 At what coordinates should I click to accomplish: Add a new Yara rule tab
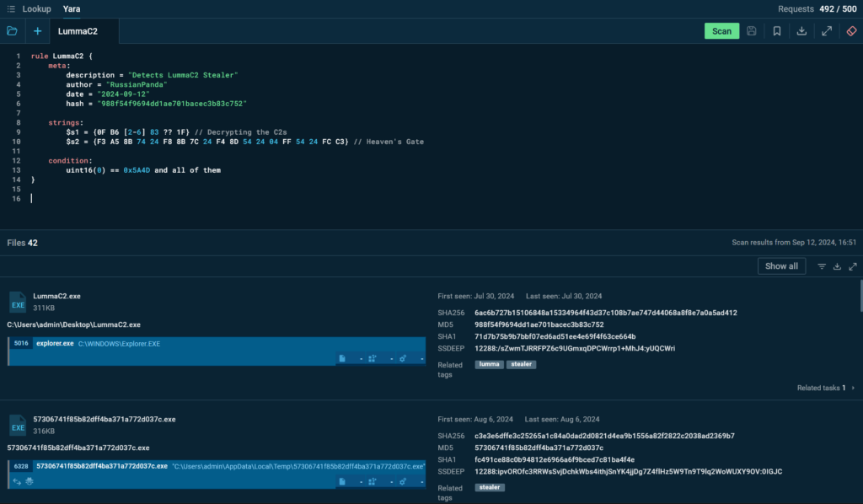click(37, 31)
